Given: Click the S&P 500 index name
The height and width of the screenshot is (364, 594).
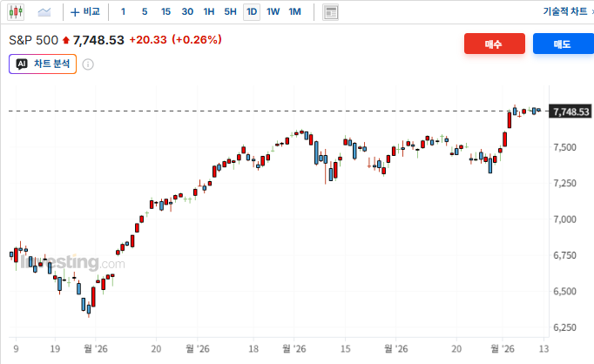Looking at the screenshot, I should [33, 40].
